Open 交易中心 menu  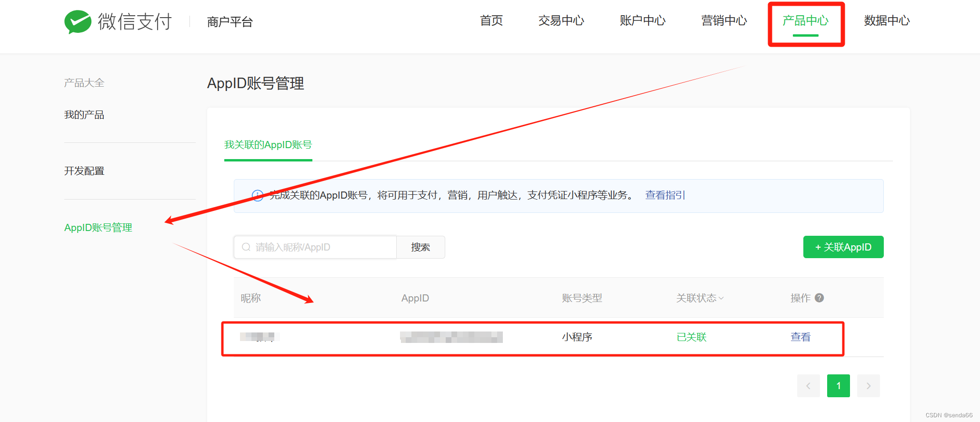(x=561, y=21)
